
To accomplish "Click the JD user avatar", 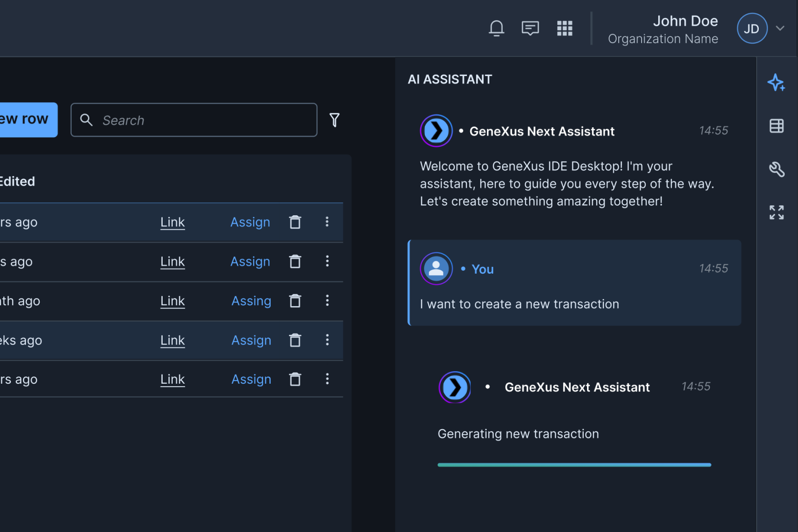I will coord(752,29).
